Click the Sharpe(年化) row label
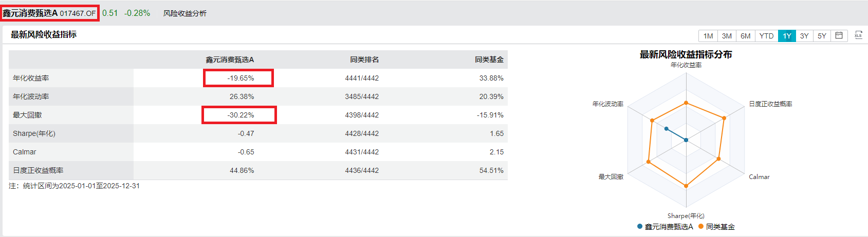 34,133
